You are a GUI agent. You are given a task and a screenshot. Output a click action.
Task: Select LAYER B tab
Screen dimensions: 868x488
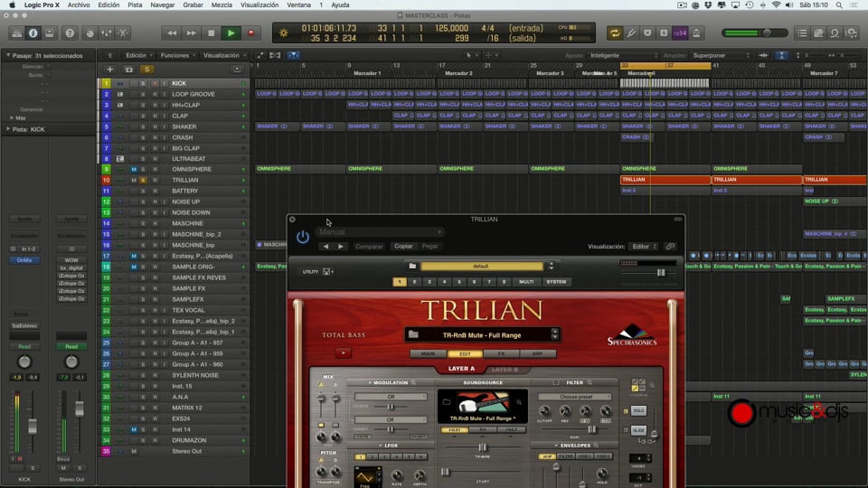(505, 369)
